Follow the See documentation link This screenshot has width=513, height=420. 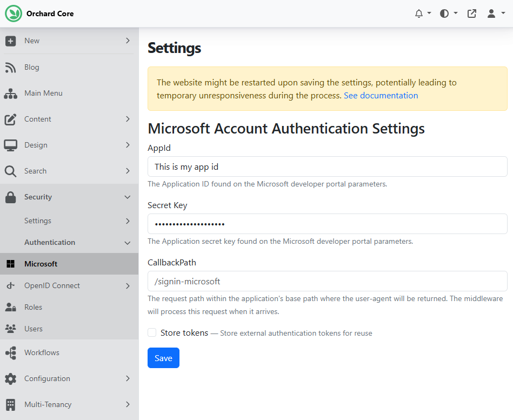(x=381, y=96)
